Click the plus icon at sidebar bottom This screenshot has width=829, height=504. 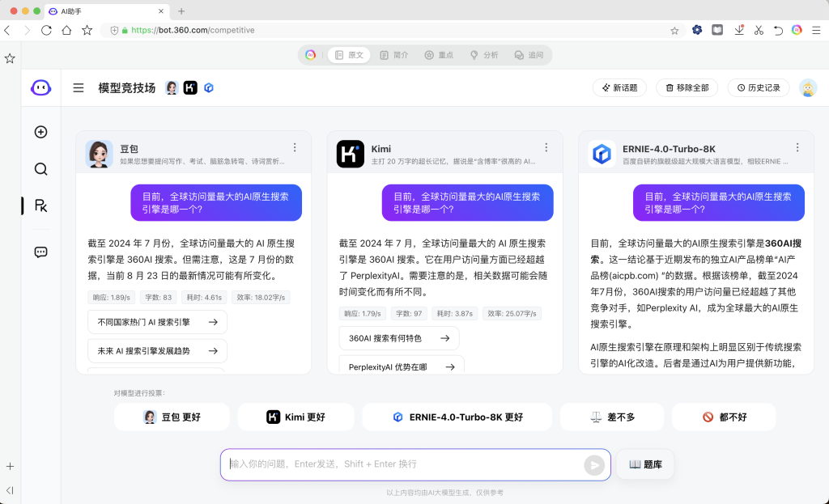[x=10, y=467]
